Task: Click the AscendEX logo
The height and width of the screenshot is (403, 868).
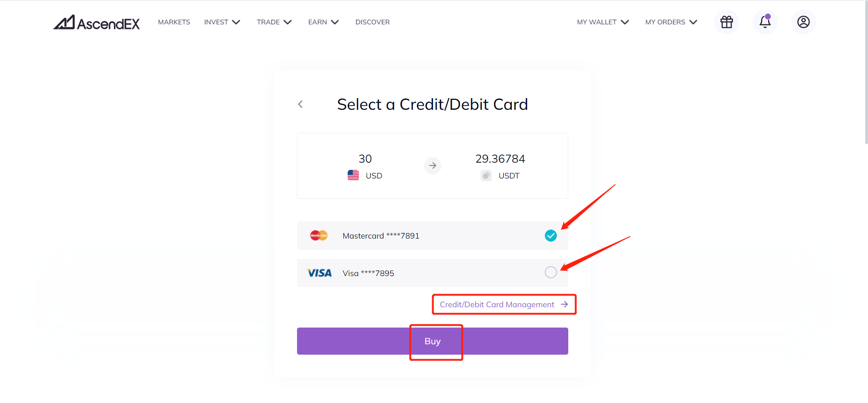Action: point(97,22)
